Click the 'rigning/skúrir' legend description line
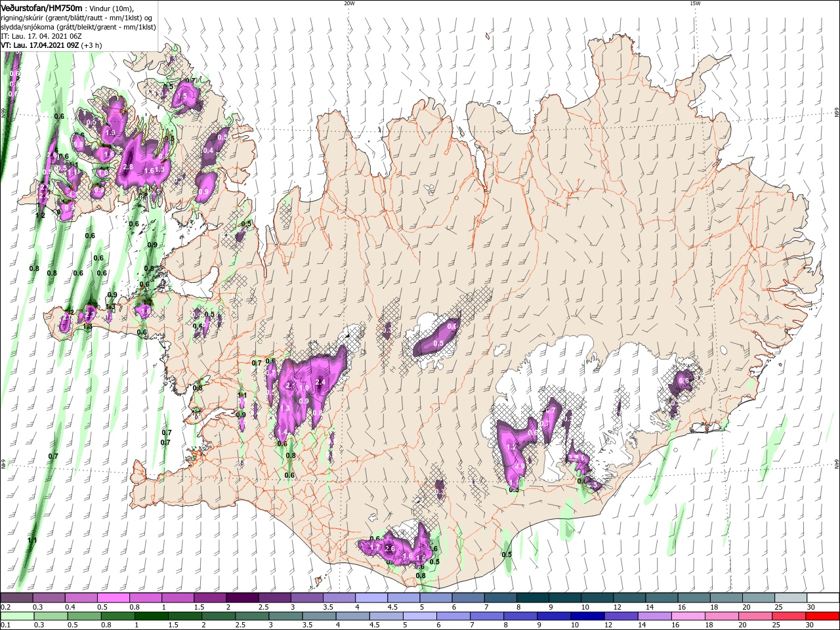 [77, 18]
